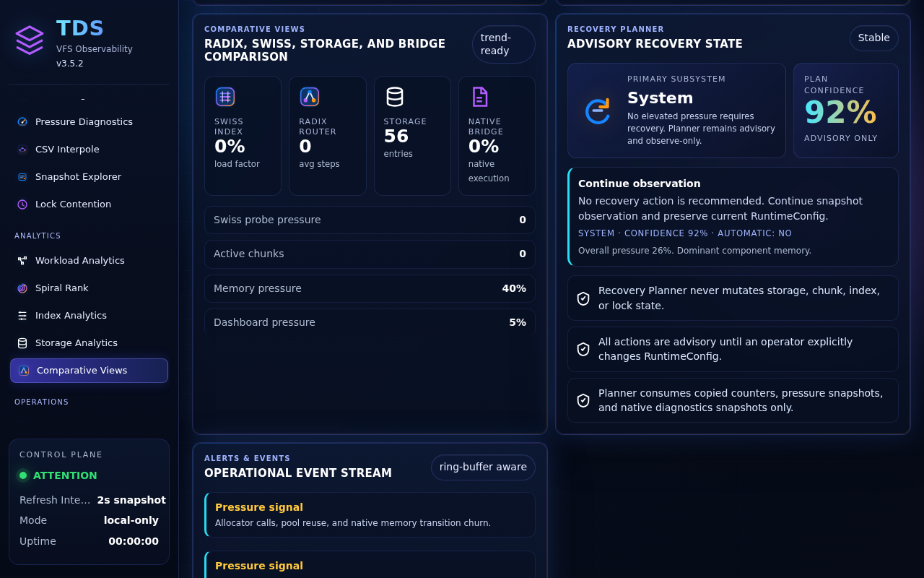The image size is (924, 578).
Task: Click the Spiral Rank icon
Action: coord(22,288)
